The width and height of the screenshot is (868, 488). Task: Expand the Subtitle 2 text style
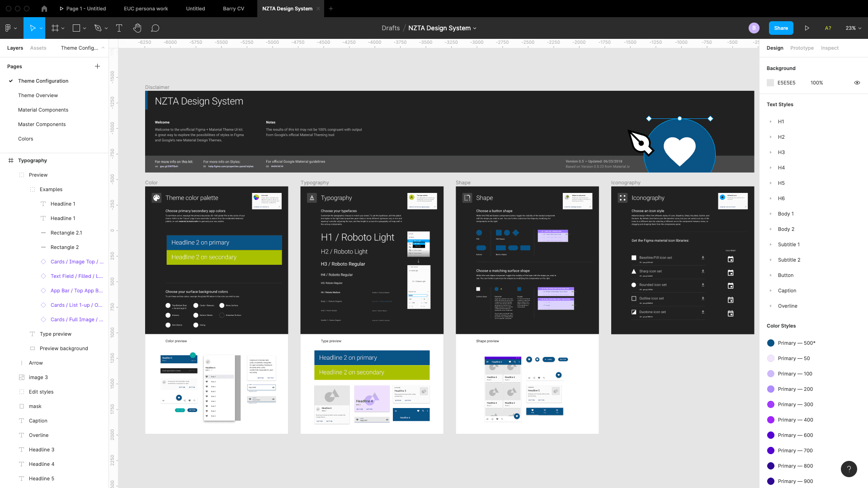771,260
